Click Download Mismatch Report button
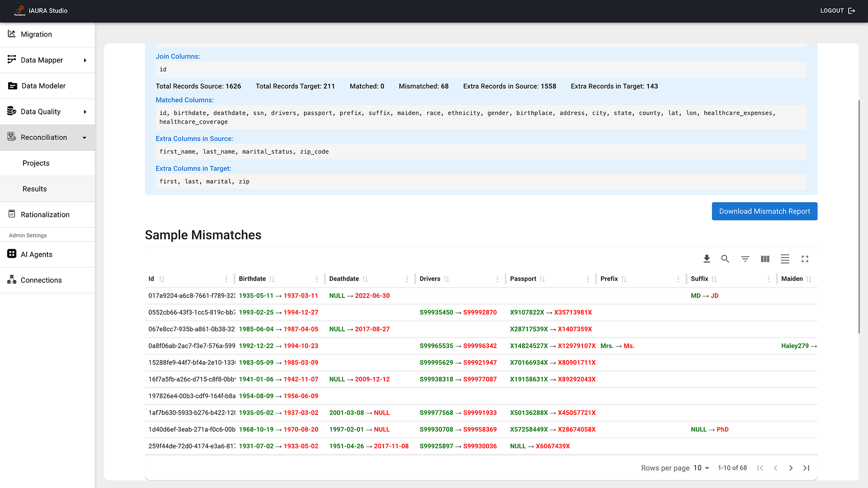868x488 pixels. click(764, 211)
